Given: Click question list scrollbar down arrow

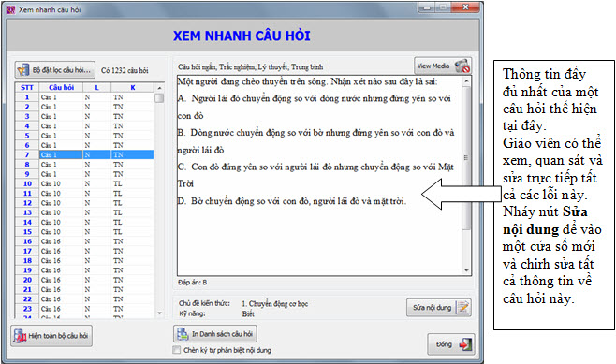Looking at the screenshot, I should 159,313.
